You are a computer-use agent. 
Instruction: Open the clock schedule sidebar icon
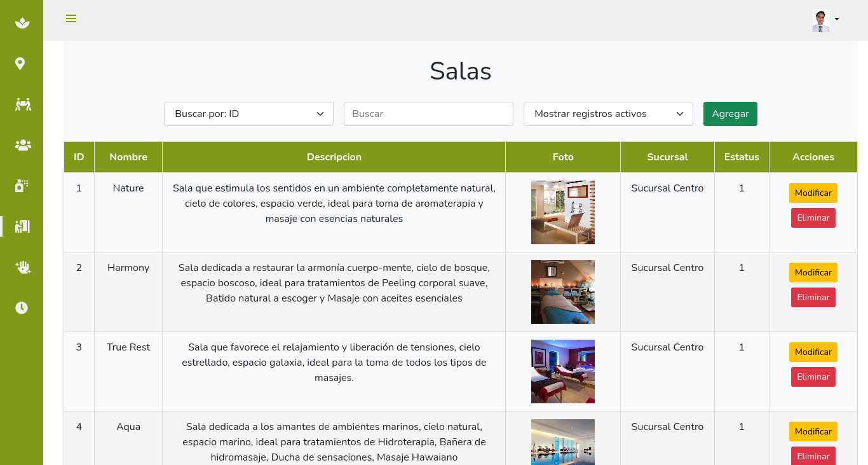(22, 308)
